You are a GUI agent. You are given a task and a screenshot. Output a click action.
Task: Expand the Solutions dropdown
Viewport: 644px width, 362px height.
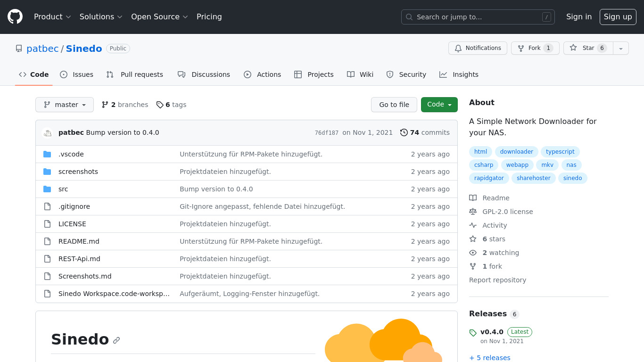(x=101, y=16)
